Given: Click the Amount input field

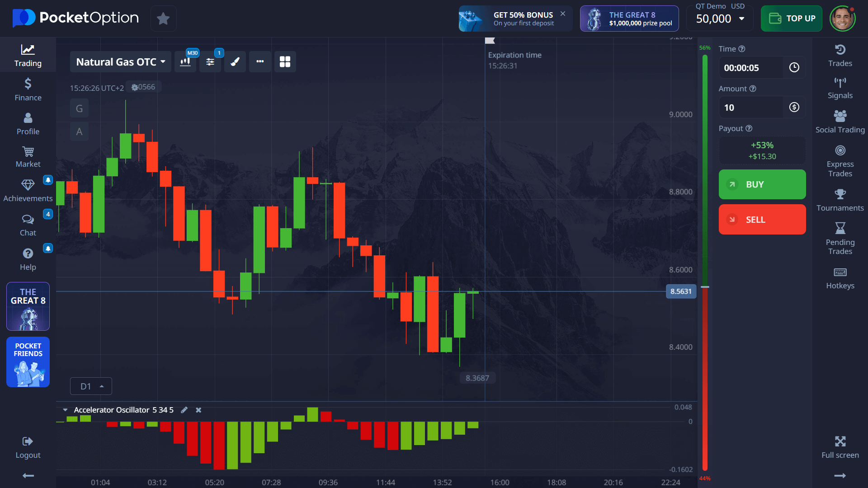Looking at the screenshot, I should tap(750, 108).
